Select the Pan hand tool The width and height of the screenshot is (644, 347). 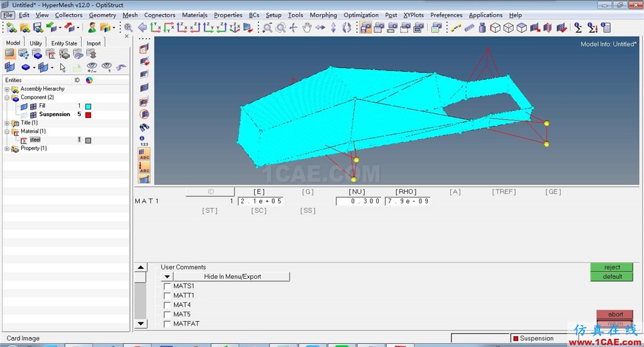point(307,28)
